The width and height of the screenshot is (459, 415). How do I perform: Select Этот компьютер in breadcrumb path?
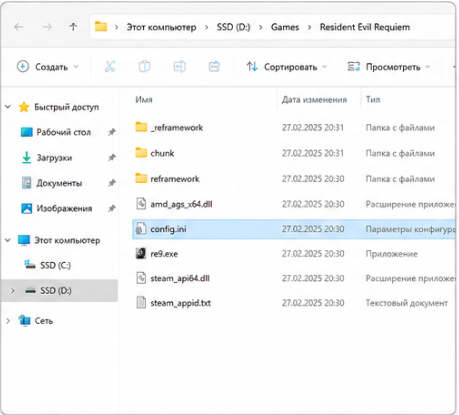click(161, 27)
